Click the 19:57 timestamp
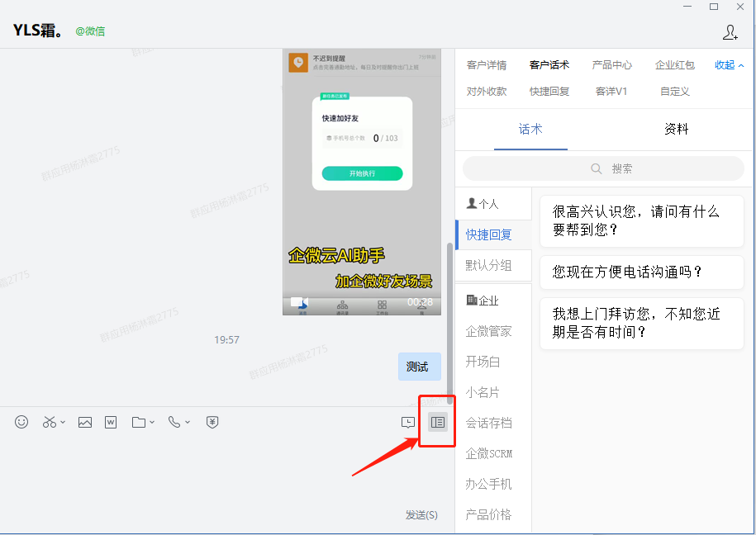 coord(226,340)
